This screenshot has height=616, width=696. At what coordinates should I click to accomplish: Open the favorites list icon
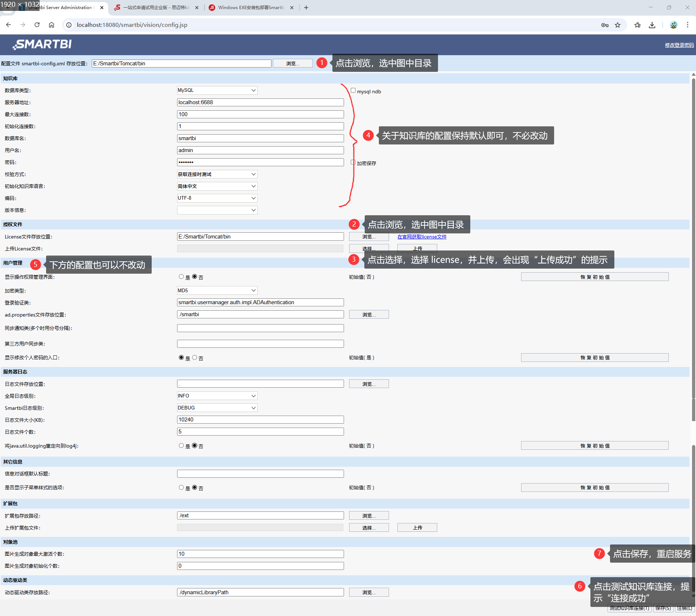638,25
